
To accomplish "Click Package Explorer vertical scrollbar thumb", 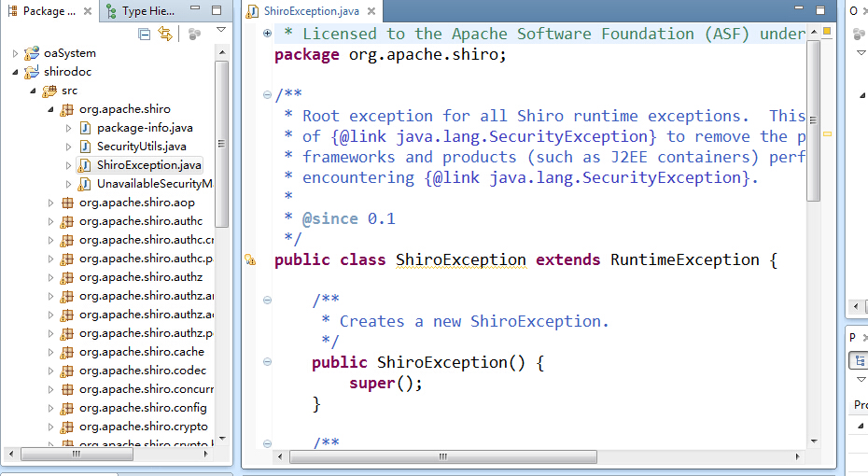I will pyautogui.click(x=221, y=144).
